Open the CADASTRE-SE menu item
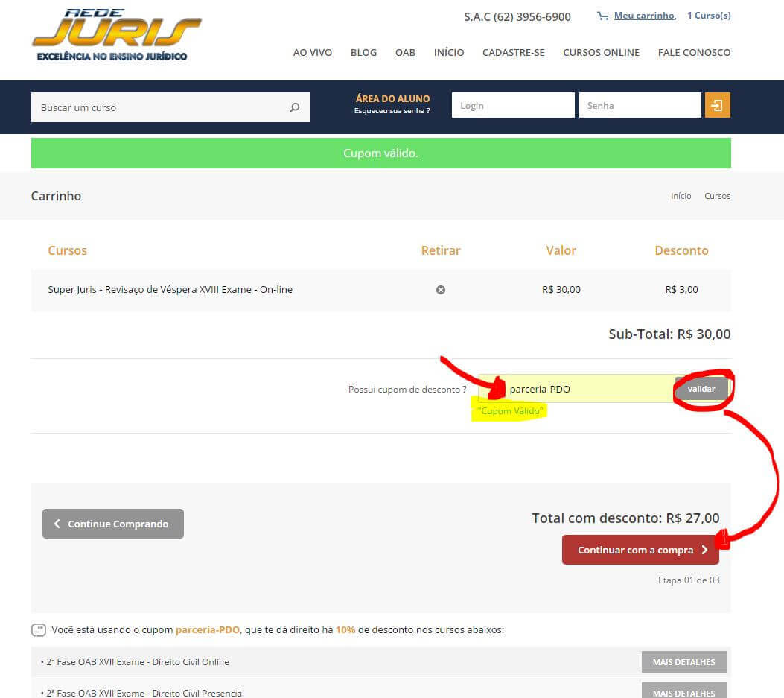 tap(514, 53)
